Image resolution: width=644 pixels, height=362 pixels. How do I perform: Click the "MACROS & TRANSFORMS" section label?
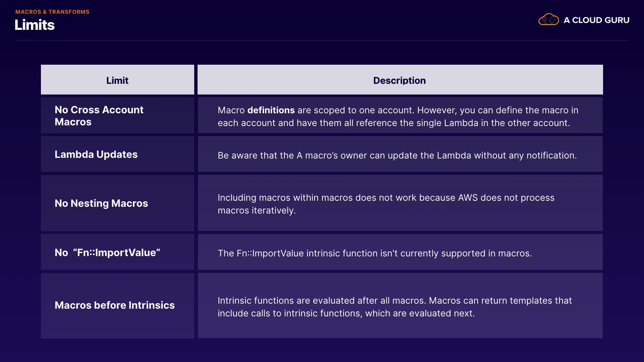pos(52,12)
